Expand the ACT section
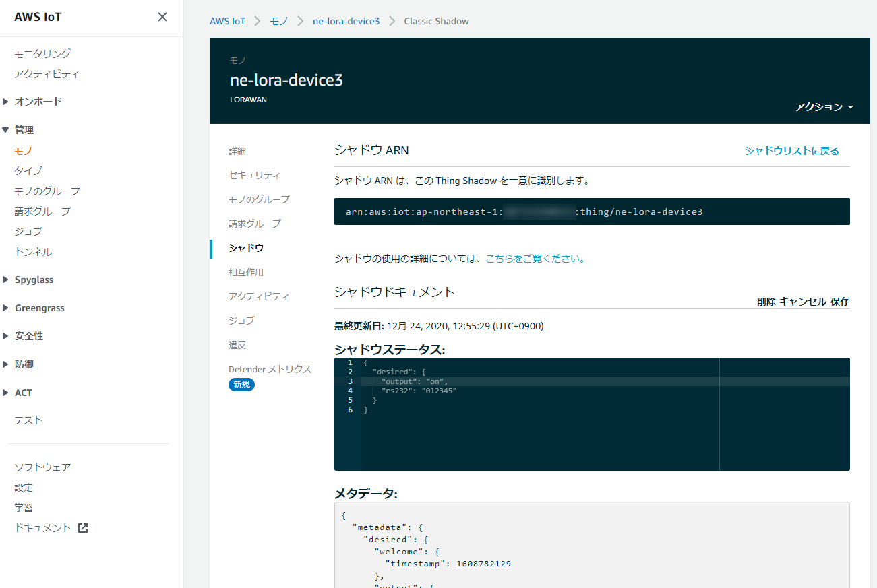This screenshot has width=877, height=588. click(x=5, y=393)
